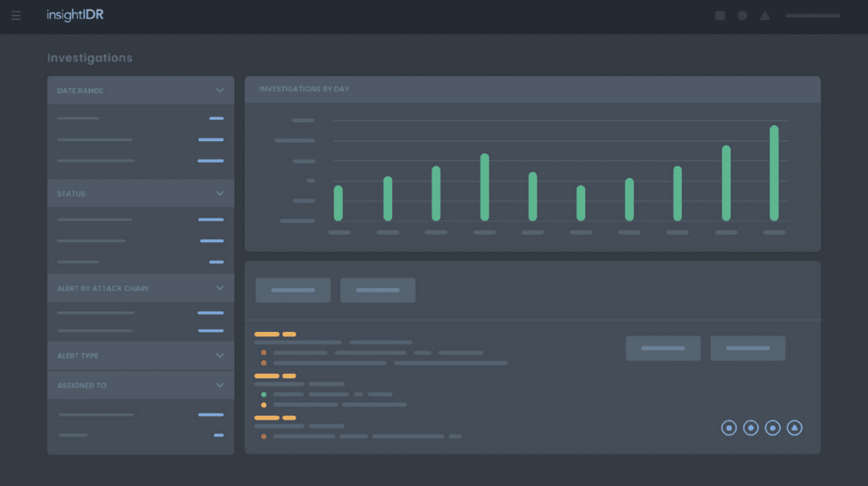Click the insightIDR logo

point(75,14)
